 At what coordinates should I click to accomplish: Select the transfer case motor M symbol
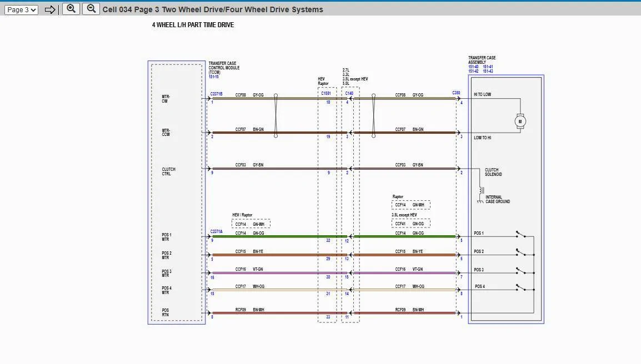click(520, 122)
